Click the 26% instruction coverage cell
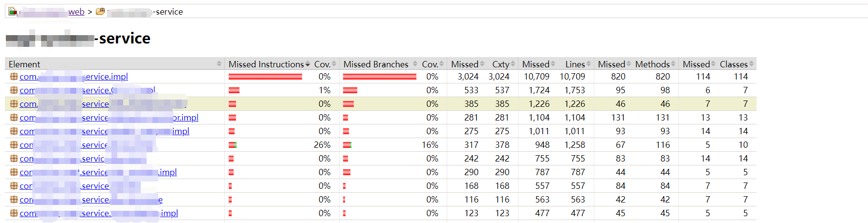Image resolution: width=868 pixels, height=223 pixels. (x=322, y=145)
